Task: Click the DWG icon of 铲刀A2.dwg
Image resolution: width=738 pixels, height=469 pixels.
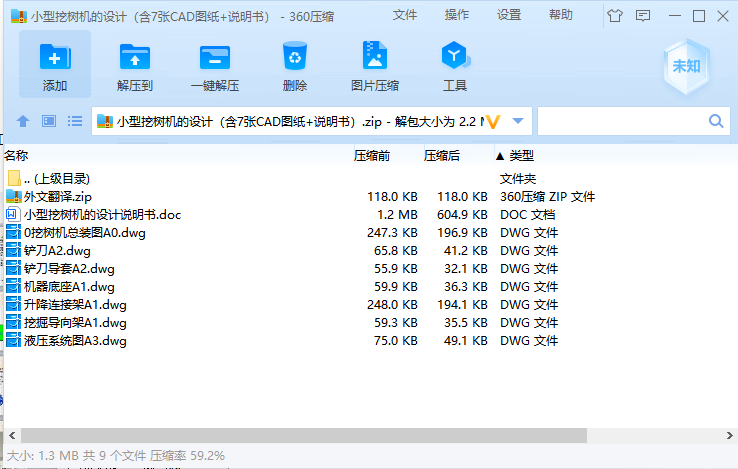Action: coord(13,251)
